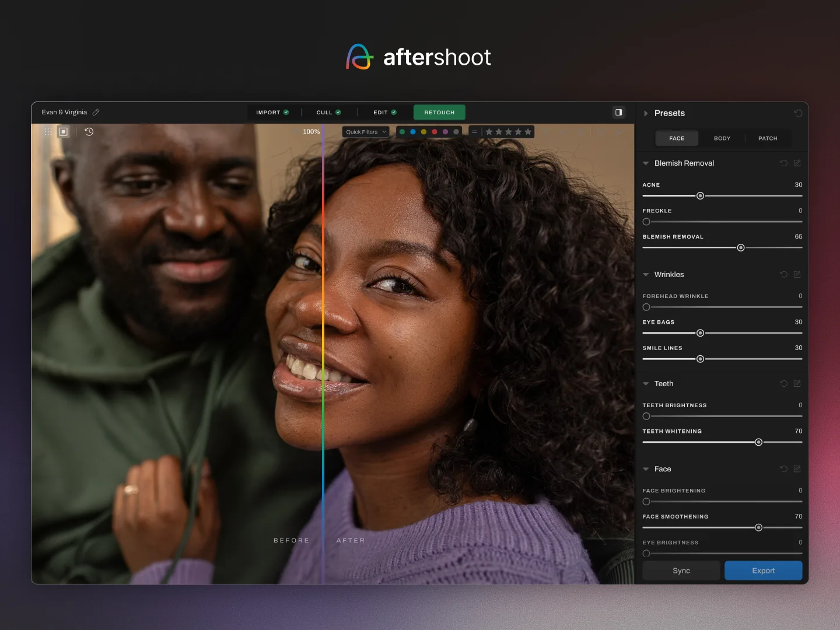Screen dimensions: 840x630
Task: Switch to the BODY tab
Action: (722, 138)
